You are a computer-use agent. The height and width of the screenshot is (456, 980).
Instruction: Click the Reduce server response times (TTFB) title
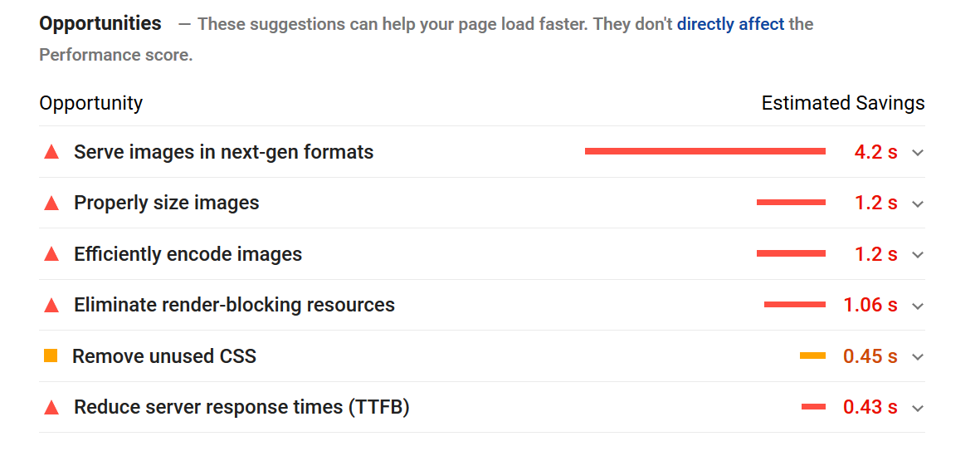(241, 408)
